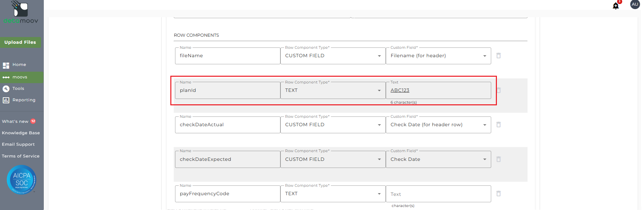Remove the payFrequencyCode row with trash icon
The height and width of the screenshot is (210, 644).
click(499, 194)
